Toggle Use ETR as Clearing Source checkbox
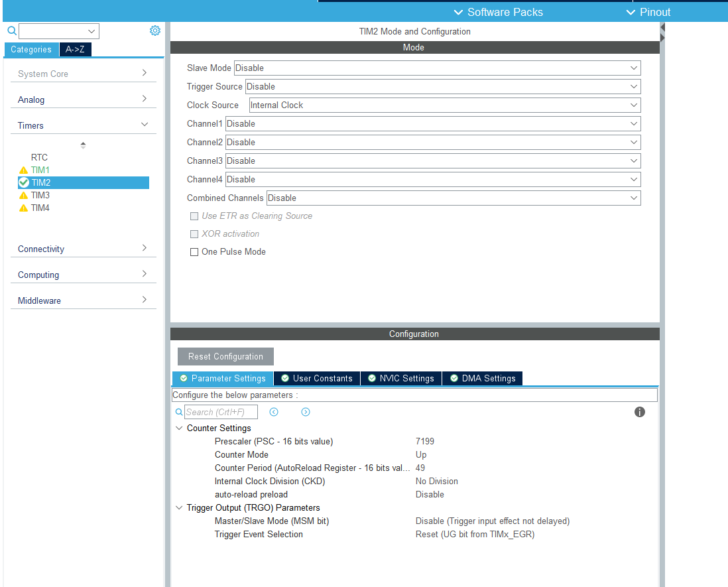The height and width of the screenshot is (587, 728). [x=194, y=216]
